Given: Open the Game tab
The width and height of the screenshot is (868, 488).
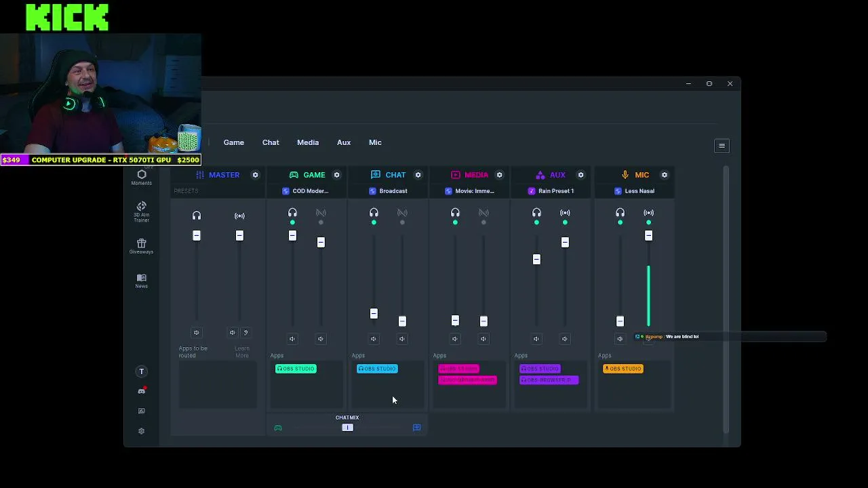Looking at the screenshot, I should point(234,142).
